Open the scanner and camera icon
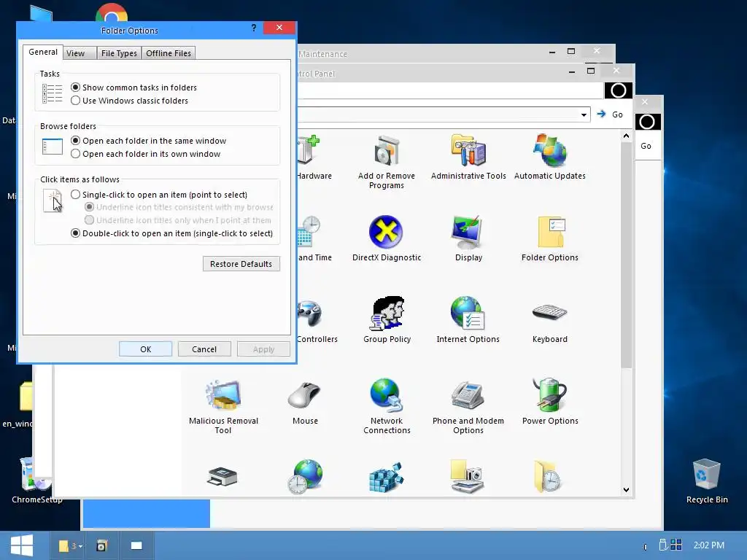This screenshot has height=560, width=747. (468, 476)
